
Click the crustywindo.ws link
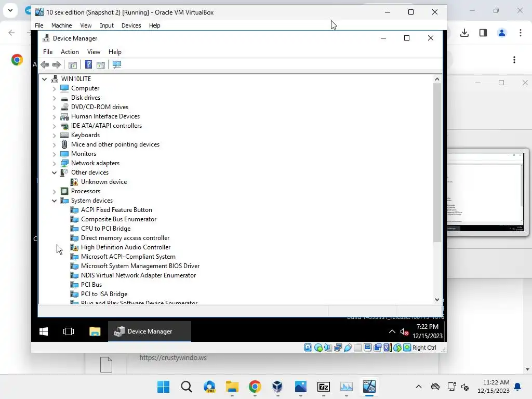[x=173, y=357]
